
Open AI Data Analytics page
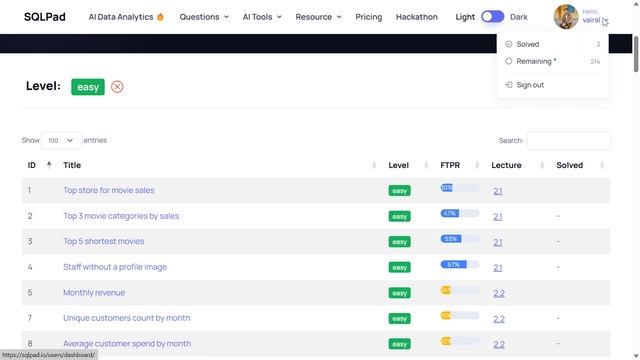tap(121, 17)
